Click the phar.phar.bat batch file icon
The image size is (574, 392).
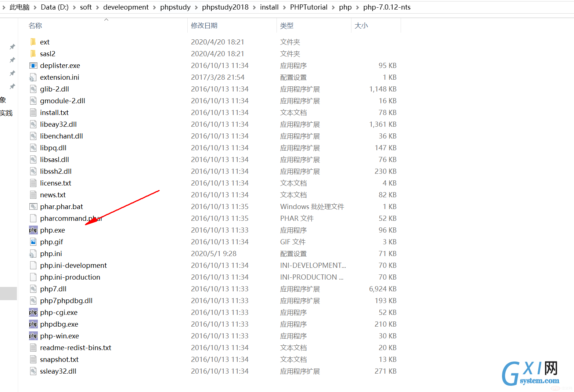(33, 206)
